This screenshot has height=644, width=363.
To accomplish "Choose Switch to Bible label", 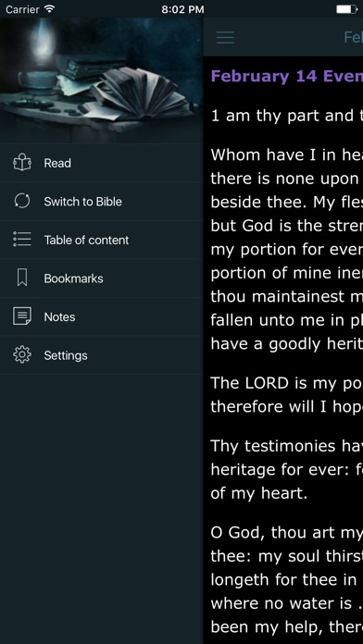I will coord(83,202).
